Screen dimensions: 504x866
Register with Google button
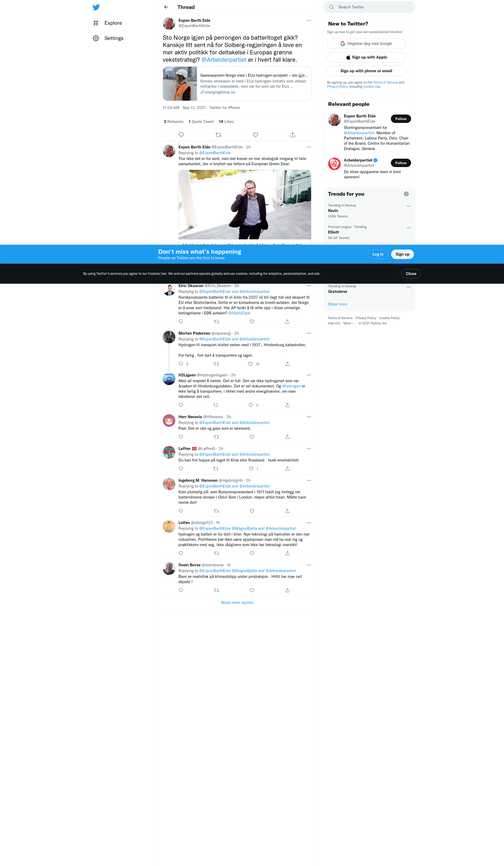366,44
